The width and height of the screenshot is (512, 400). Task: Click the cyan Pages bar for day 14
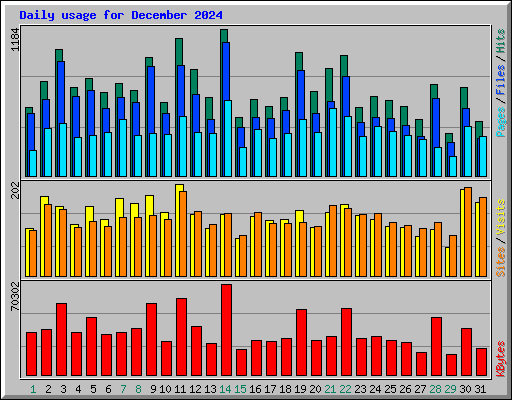click(x=228, y=138)
